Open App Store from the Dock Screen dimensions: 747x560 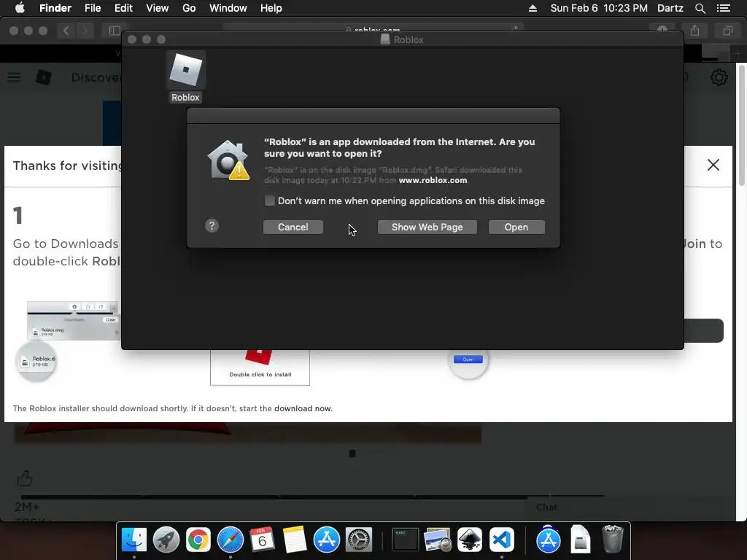[326, 540]
